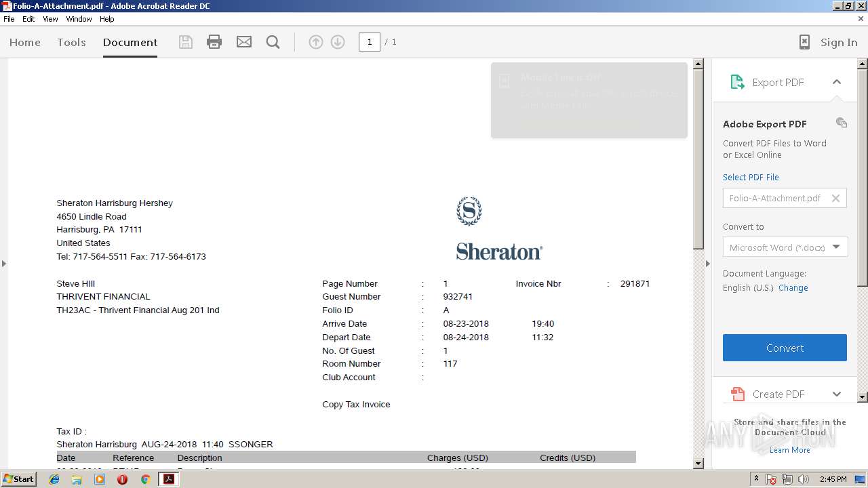Open Google Chrome from the taskbar

click(145, 479)
